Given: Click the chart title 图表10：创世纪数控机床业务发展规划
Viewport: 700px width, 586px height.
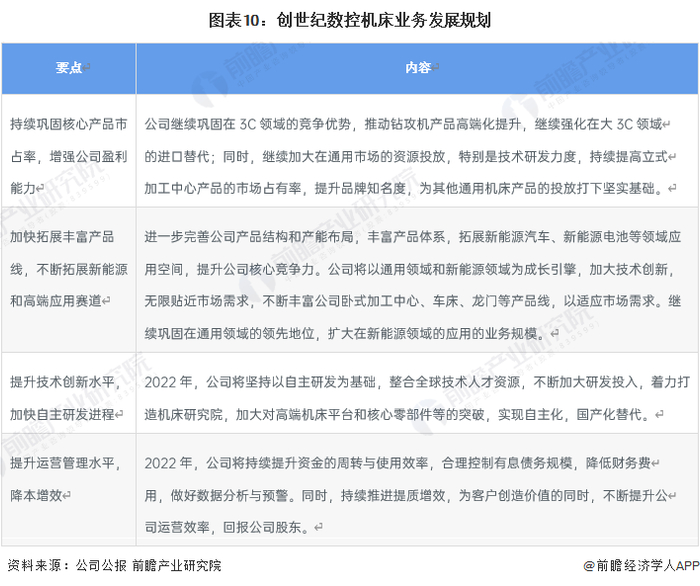Looking at the screenshot, I should (350, 21).
